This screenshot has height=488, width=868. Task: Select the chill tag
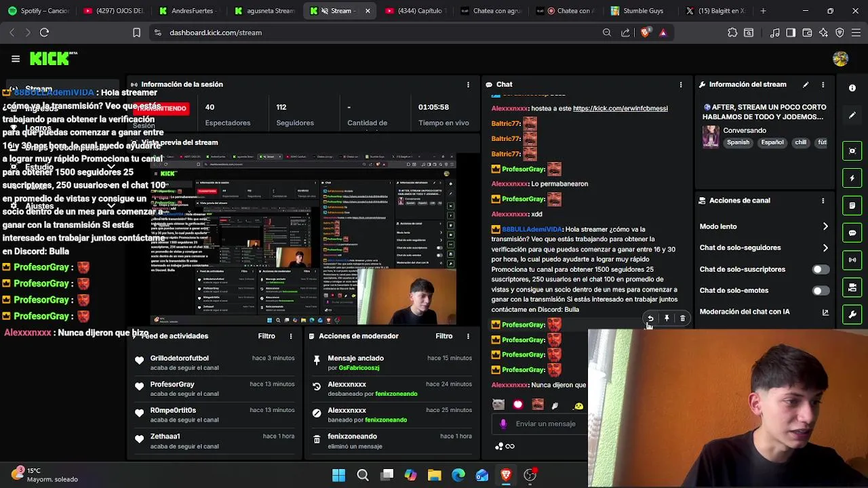pos(801,143)
